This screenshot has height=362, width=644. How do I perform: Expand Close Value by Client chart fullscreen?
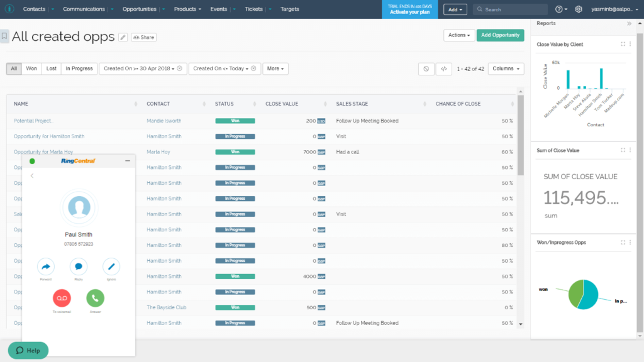623,44
